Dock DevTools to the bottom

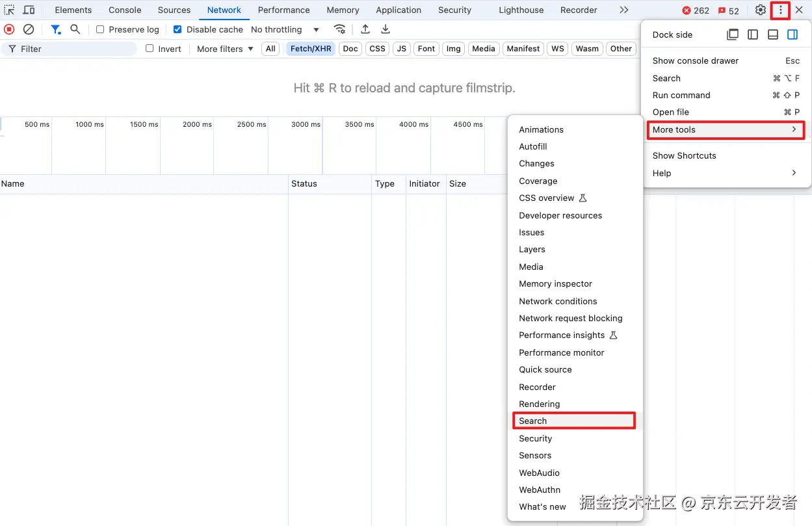(x=773, y=34)
